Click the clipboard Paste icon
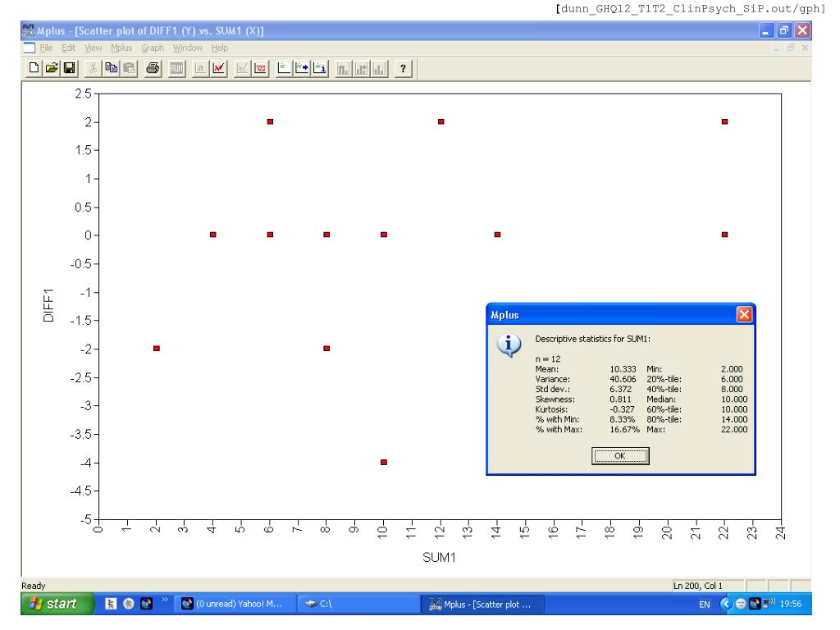Image resolution: width=840 pixels, height=630 pixels. [x=129, y=68]
